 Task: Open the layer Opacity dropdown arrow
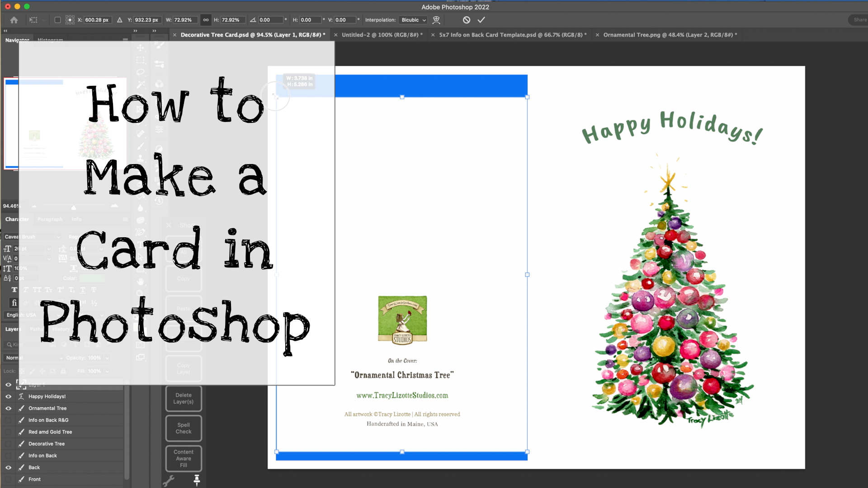pyautogui.click(x=108, y=358)
